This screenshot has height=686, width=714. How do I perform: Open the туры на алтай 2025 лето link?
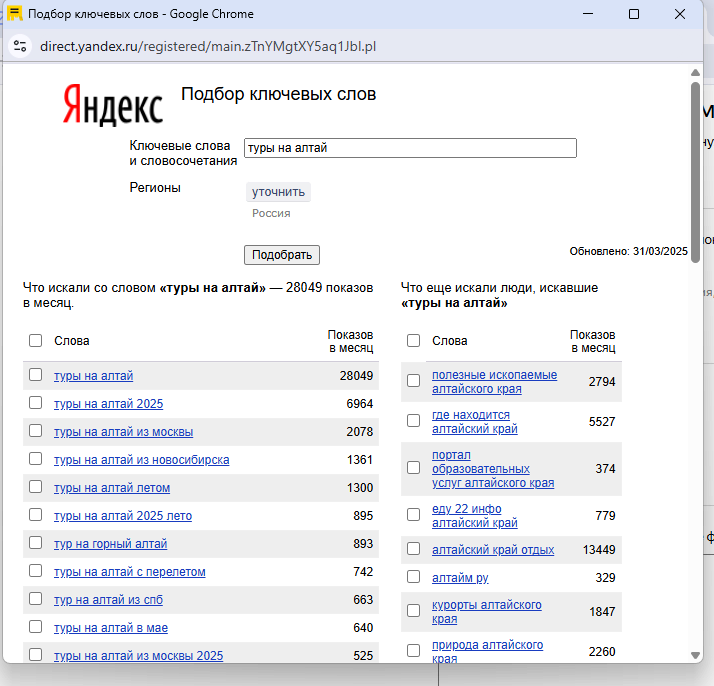tap(123, 516)
